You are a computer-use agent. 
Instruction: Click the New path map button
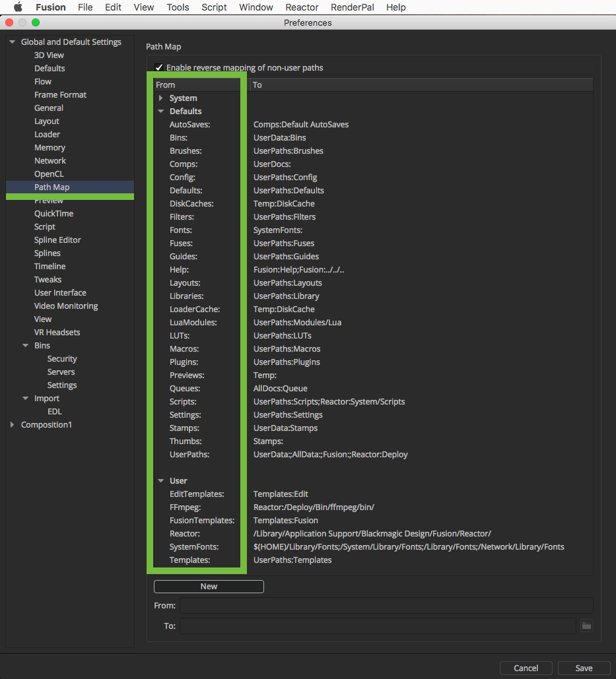(x=209, y=587)
